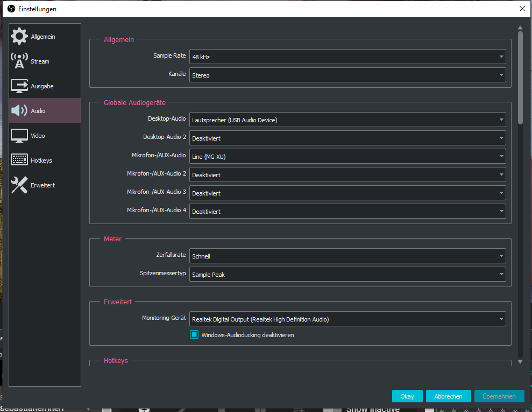The image size is (532, 412).
Task: Change Zerfallsrate dropdown from Schnell
Action: pyautogui.click(x=347, y=256)
